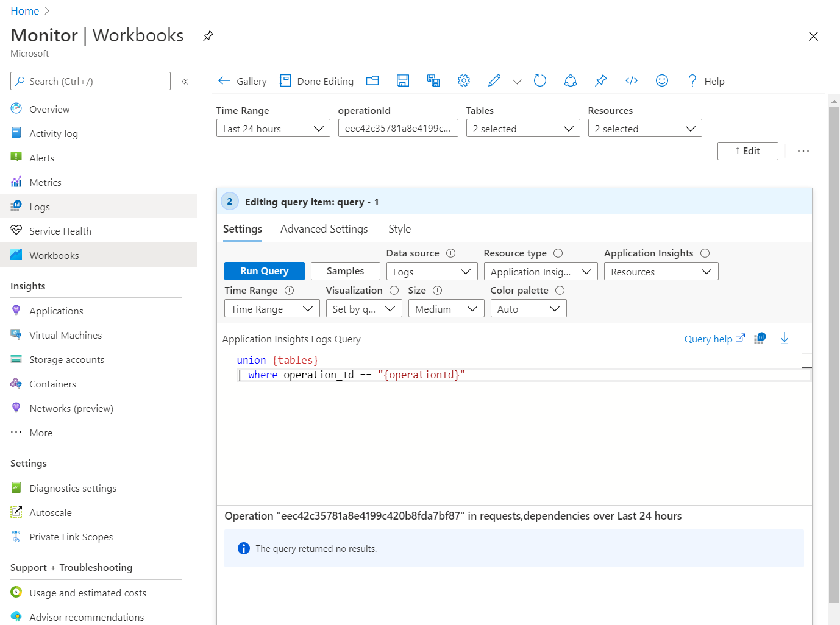Viewport: 840px width, 625px height.
Task: Switch to the Advanced Settings tab
Action: coord(324,229)
